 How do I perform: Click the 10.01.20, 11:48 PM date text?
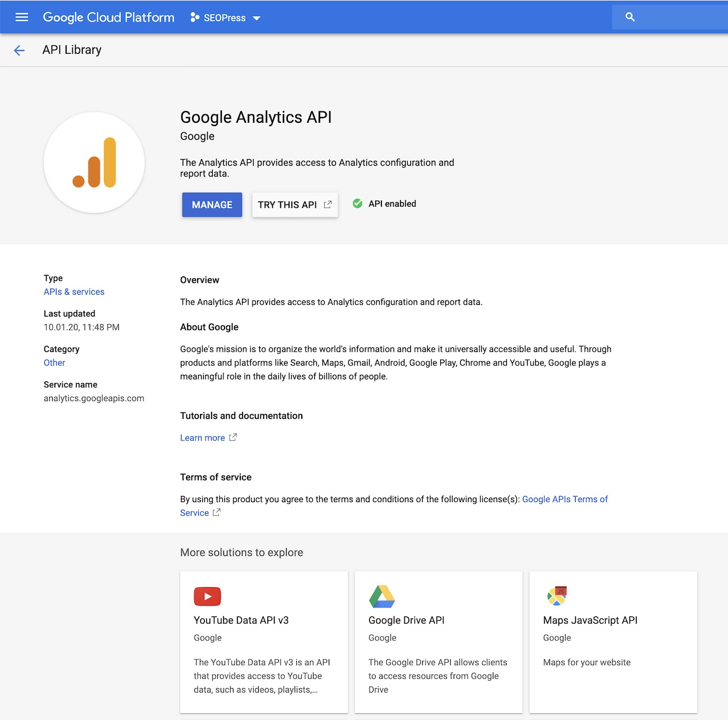point(82,327)
